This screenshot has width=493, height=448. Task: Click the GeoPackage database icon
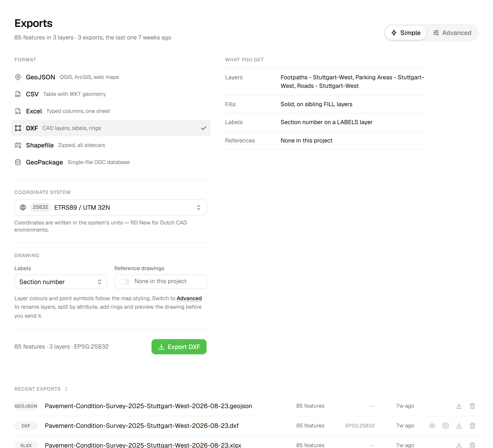[18, 162]
